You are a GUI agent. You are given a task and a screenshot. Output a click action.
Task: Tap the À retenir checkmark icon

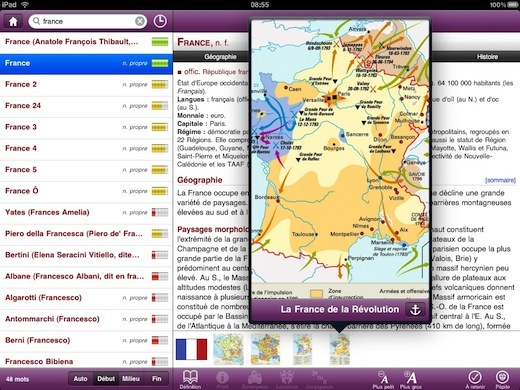475,379
